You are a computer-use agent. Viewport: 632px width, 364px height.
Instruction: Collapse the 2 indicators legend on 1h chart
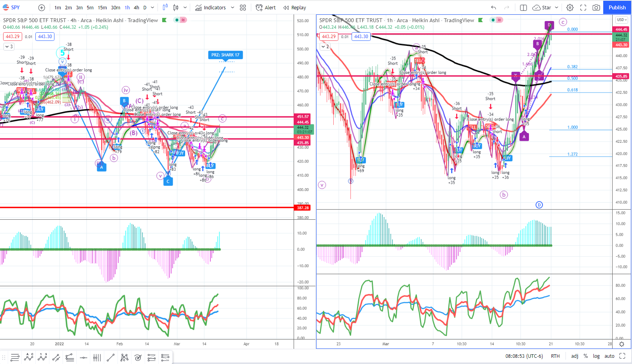(325, 47)
